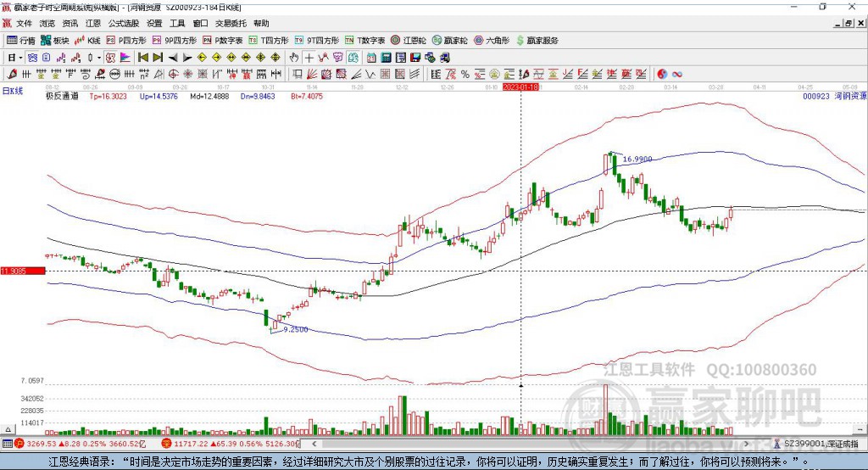Click the highlighted 2023-01-18 date marker
Screen dimensions: 868x470
tap(520, 87)
